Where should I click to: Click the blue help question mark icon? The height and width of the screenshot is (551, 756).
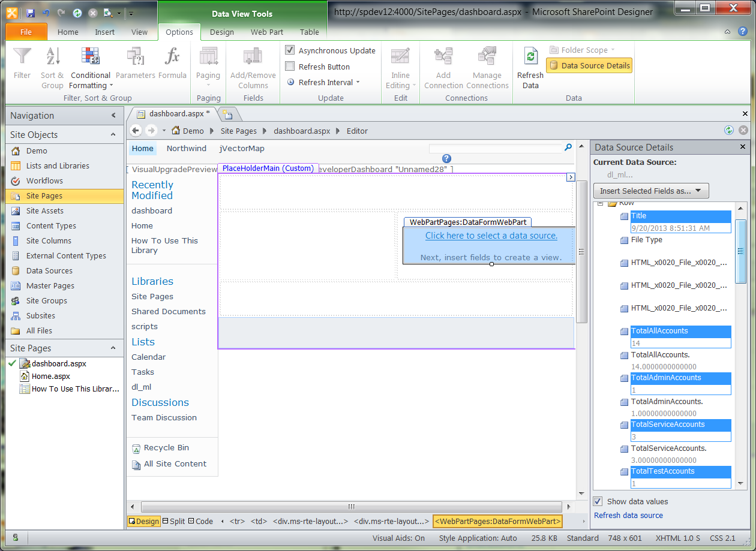pos(446,158)
